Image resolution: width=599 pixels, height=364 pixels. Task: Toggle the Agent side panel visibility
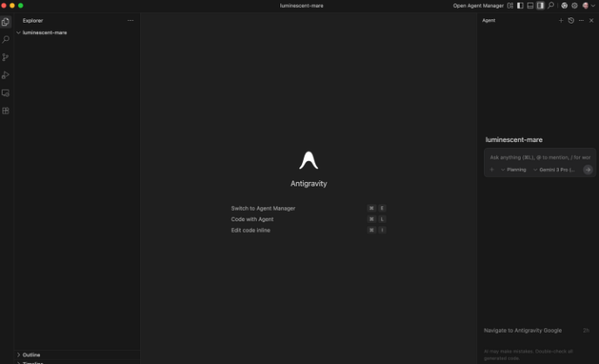pos(540,5)
